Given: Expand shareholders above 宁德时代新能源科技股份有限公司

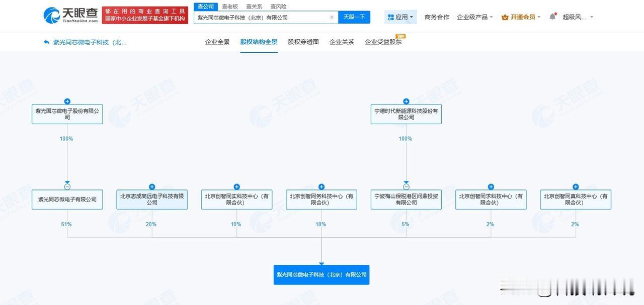Looking at the screenshot, I should pyautogui.click(x=406, y=100).
